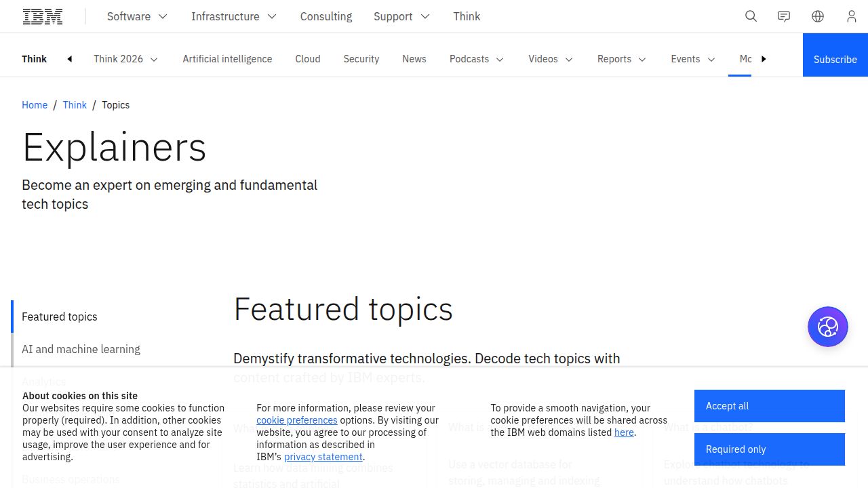The image size is (868, 488).
Task: Click the Explainers page heading
Action: pos(114,146)
